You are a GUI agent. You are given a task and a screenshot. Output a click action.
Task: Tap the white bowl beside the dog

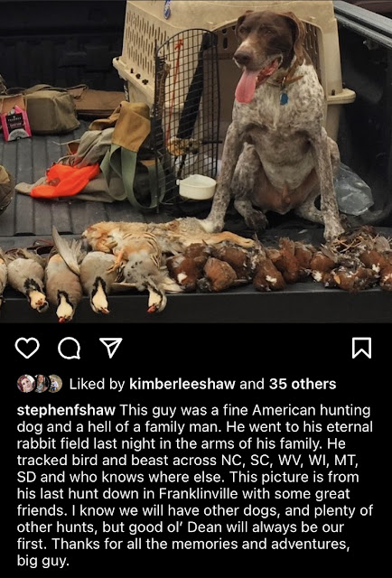(x=196, y=187)
